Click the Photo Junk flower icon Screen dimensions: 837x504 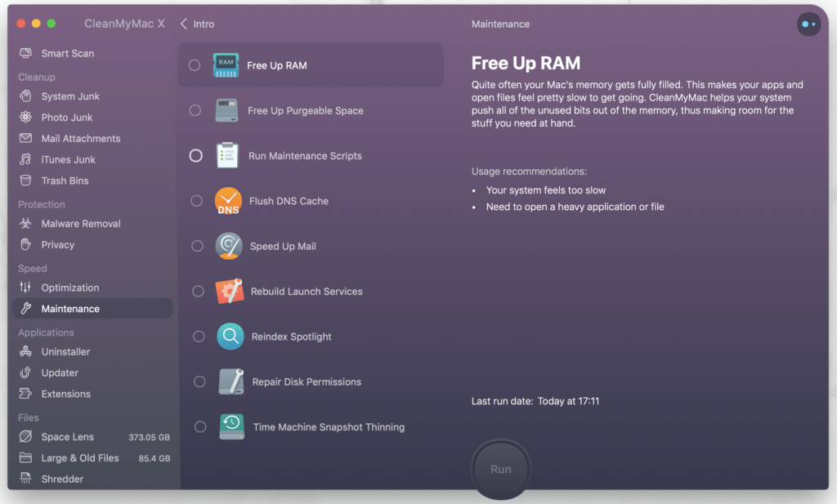coord(25,117)
